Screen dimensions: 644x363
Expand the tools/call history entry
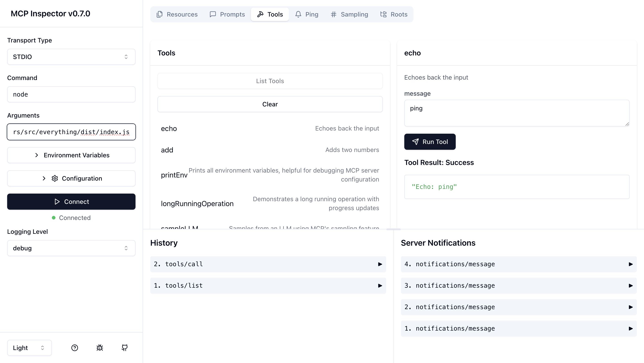[x=267, y=264]
